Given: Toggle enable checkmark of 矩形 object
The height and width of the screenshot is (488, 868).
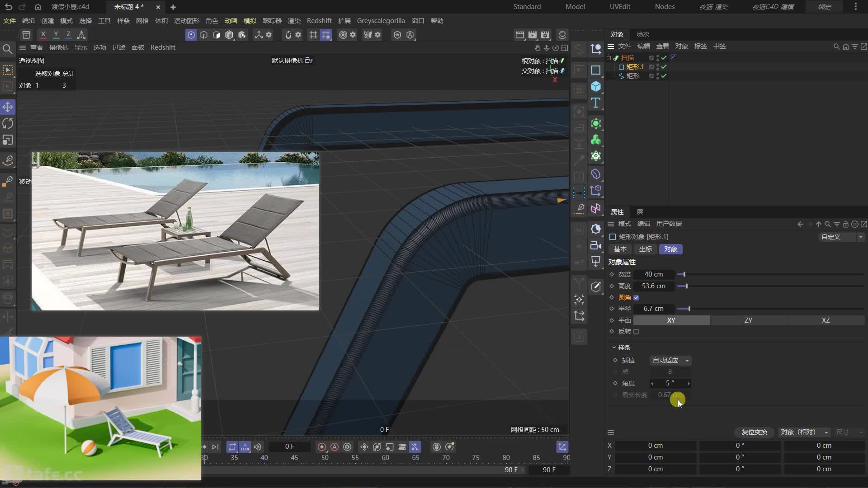Looking at the screenshot, I should (x=664, y=76).
